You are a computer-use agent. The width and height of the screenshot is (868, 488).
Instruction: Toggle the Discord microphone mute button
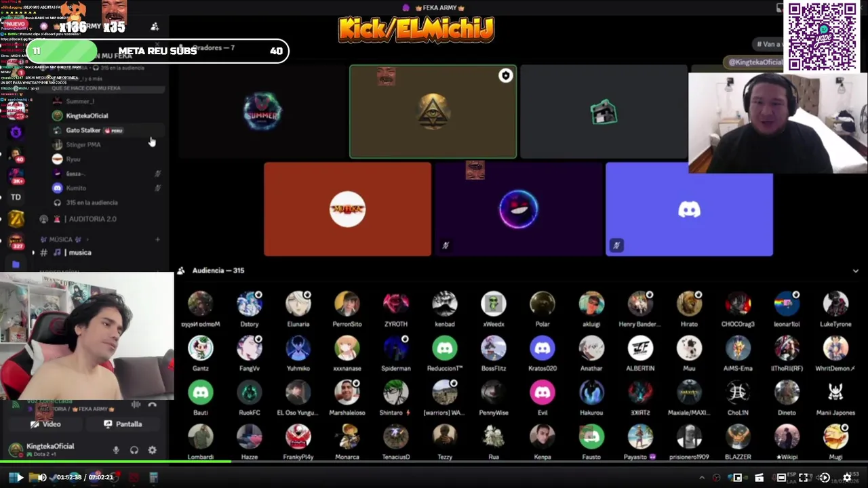click(x=116, y=450)
